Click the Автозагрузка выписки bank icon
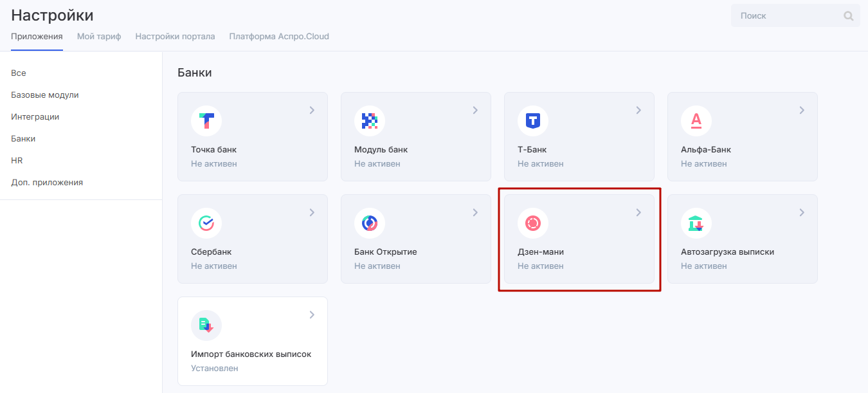Viewport: 868px width, 393px height. pos(696,223)
